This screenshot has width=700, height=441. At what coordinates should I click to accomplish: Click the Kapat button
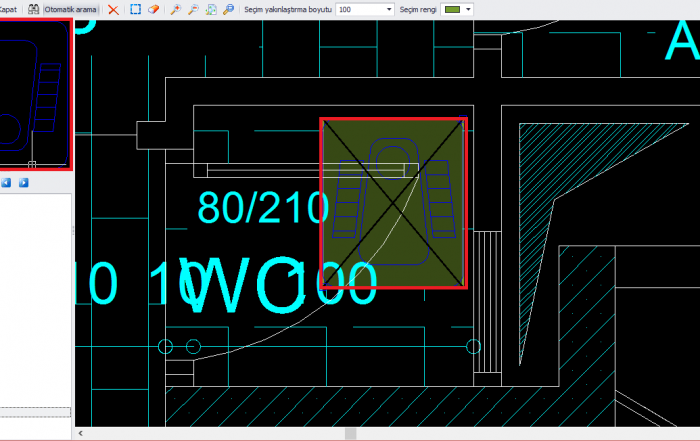click(x=8, y=9)
